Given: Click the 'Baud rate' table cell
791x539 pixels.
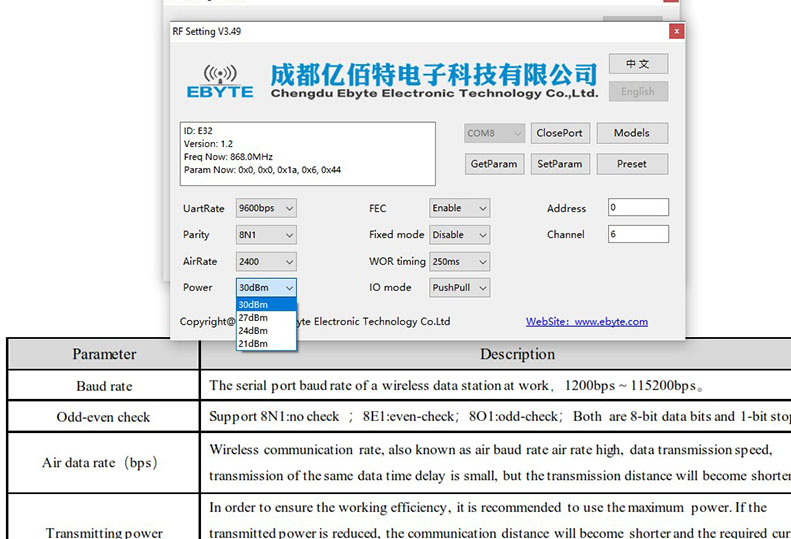Looking at the screenshot, I should pos(104,386).
